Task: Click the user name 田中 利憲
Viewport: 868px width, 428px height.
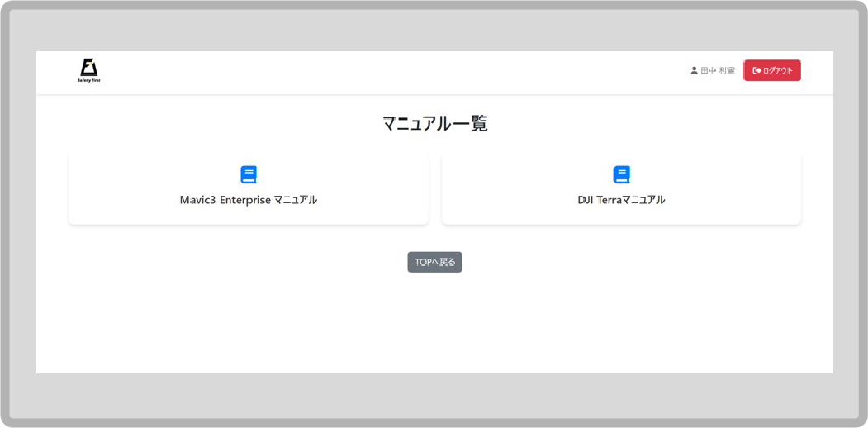Action: pyautogui.click(x=718, y=71)
